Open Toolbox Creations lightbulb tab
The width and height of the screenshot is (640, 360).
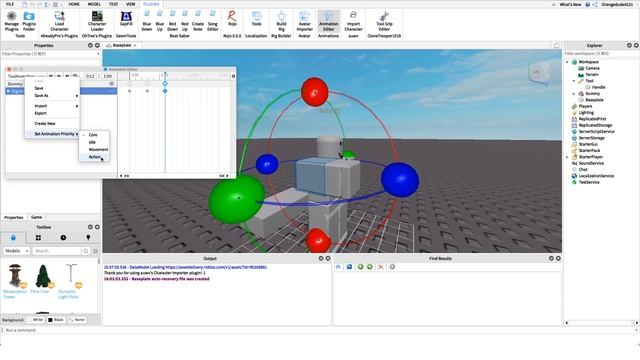[88, 238]
